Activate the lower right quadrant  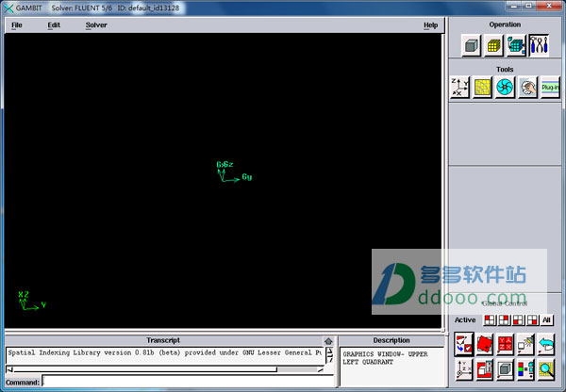532,319
